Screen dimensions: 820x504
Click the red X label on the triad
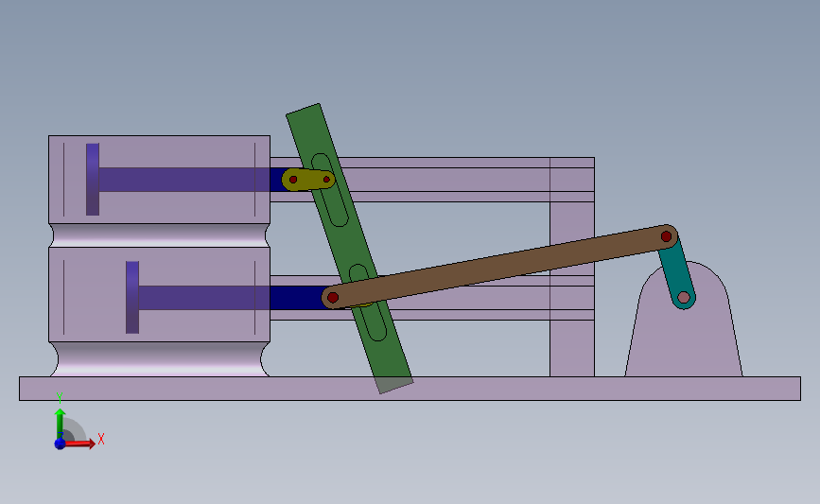point(101,439)
